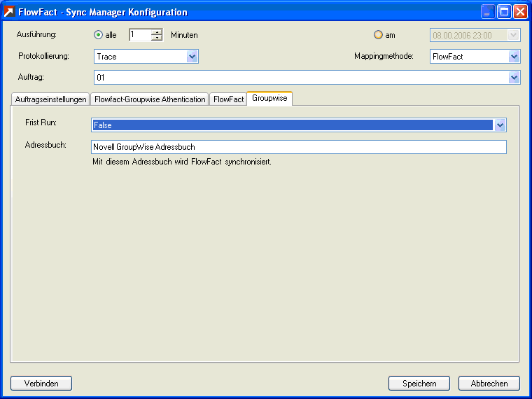Click the minutes interval input field

pos(139,35)
